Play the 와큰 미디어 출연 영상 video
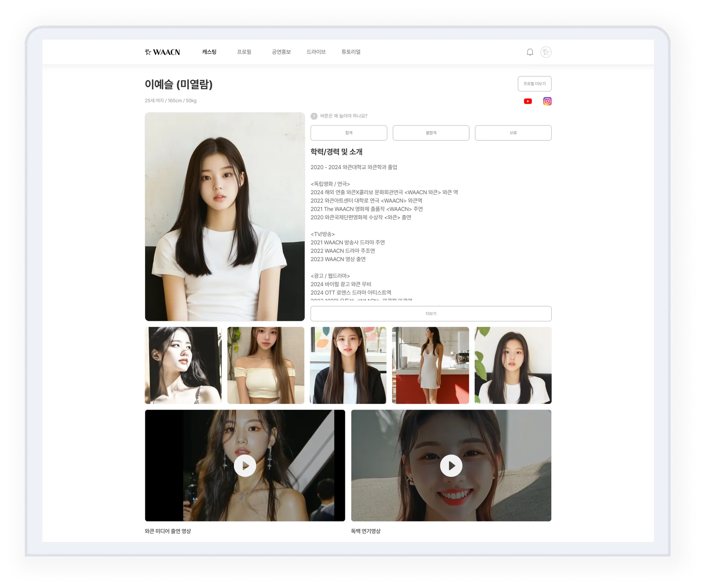Screen dimensions: 703x588 (245, 465)
